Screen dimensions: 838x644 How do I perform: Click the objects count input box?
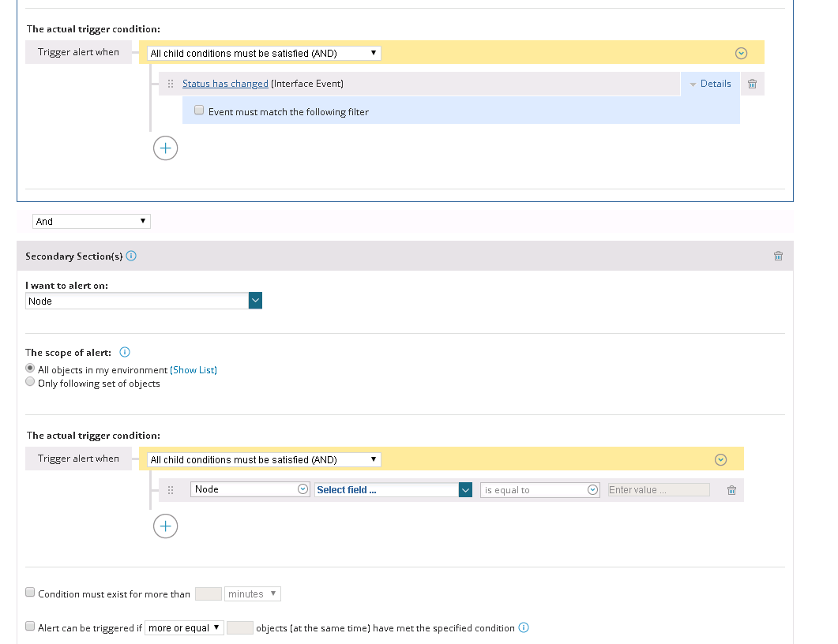click(240, 628)
